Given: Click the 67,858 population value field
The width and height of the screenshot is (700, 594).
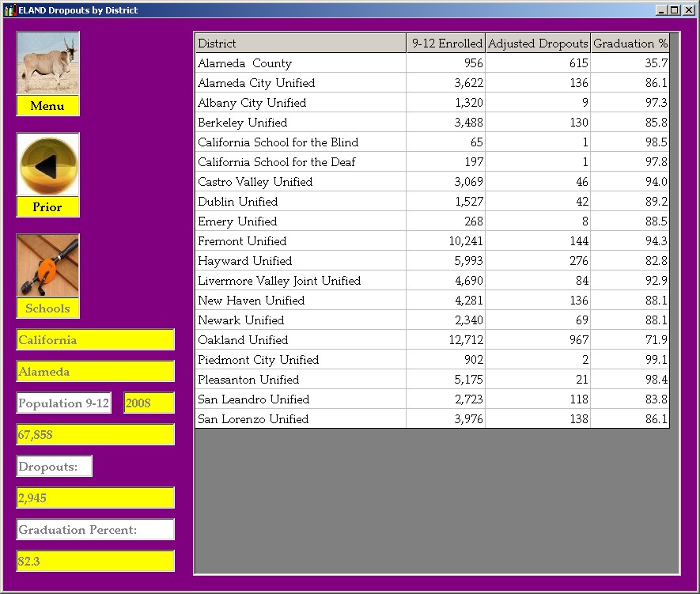Looking at the screenshot, I should (x=95, y=435).
